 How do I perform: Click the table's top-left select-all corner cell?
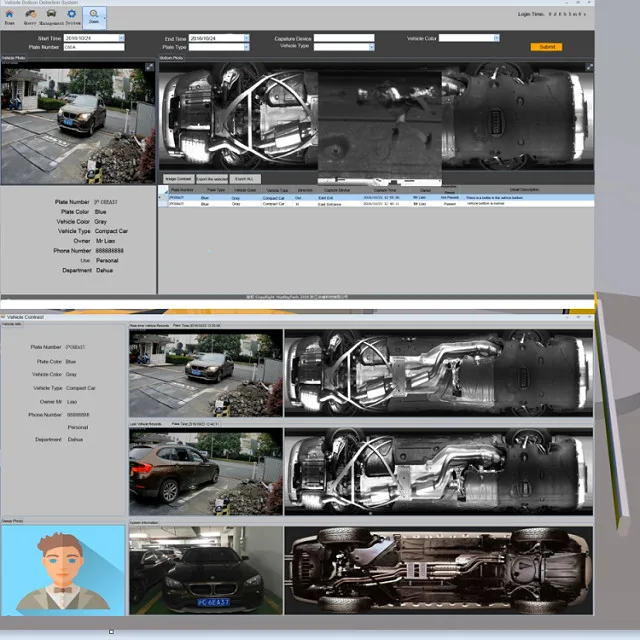point(163,190)
